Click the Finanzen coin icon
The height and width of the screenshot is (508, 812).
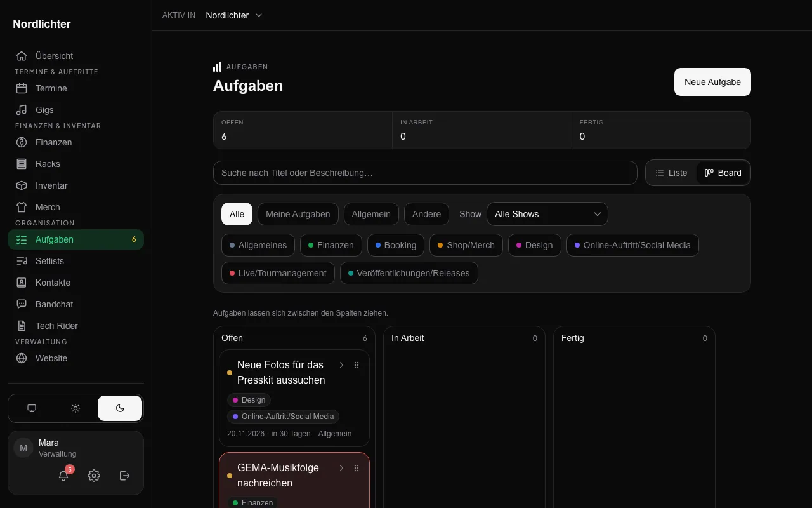point(22,142)
